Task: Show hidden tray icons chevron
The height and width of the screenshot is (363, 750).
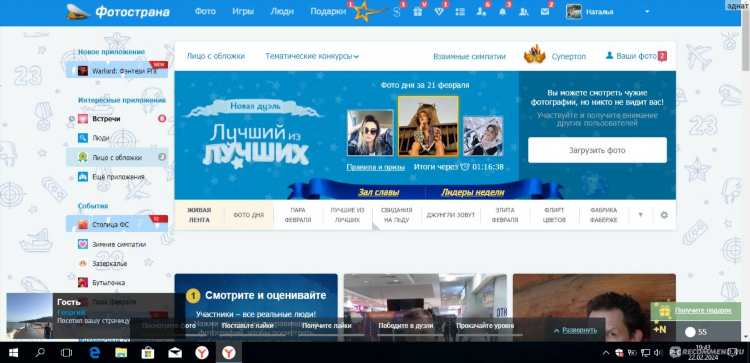Action: click(x=606, y=353)
